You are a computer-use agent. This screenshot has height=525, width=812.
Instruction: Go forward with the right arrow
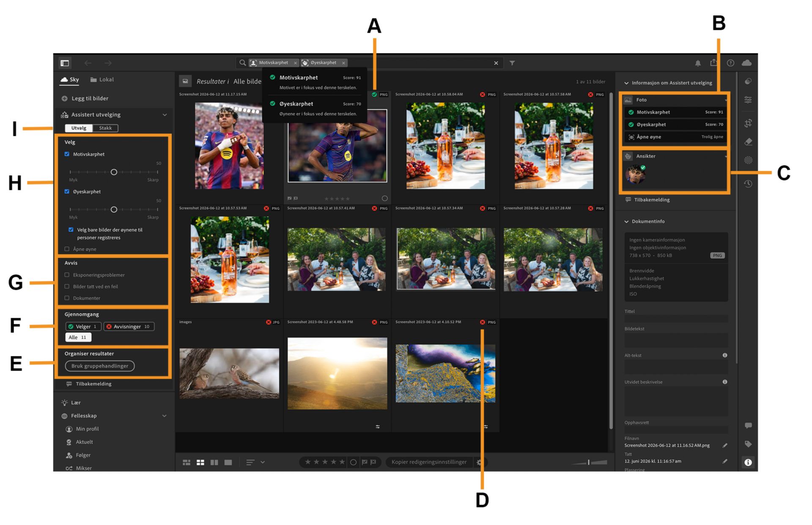(x=108, y=63)
